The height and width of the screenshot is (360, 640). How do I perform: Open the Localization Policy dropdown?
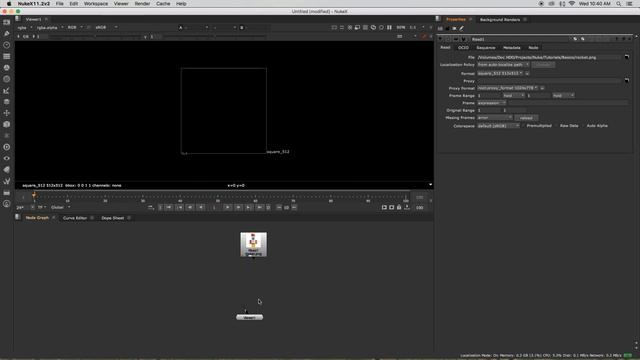503,64
